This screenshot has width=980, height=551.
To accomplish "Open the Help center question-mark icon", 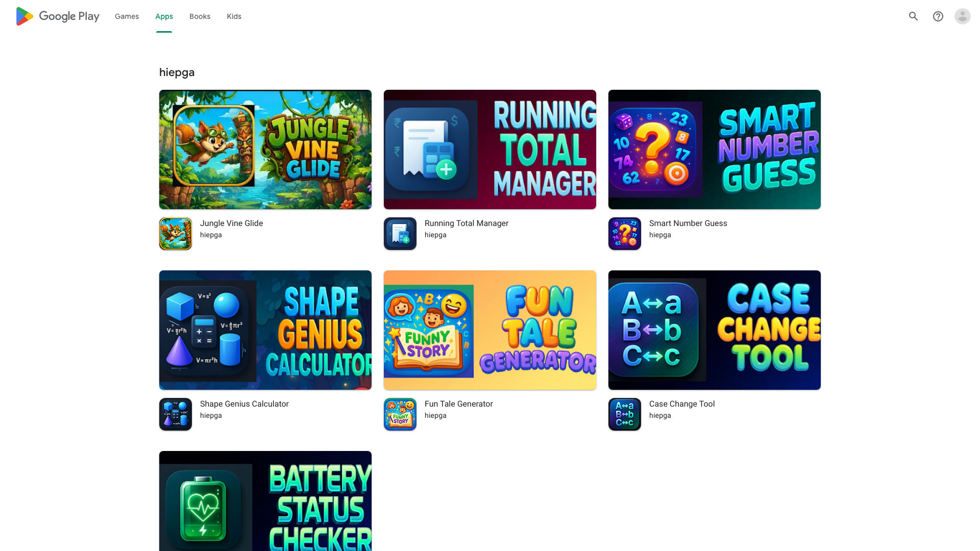I will [x=938, y=16].
